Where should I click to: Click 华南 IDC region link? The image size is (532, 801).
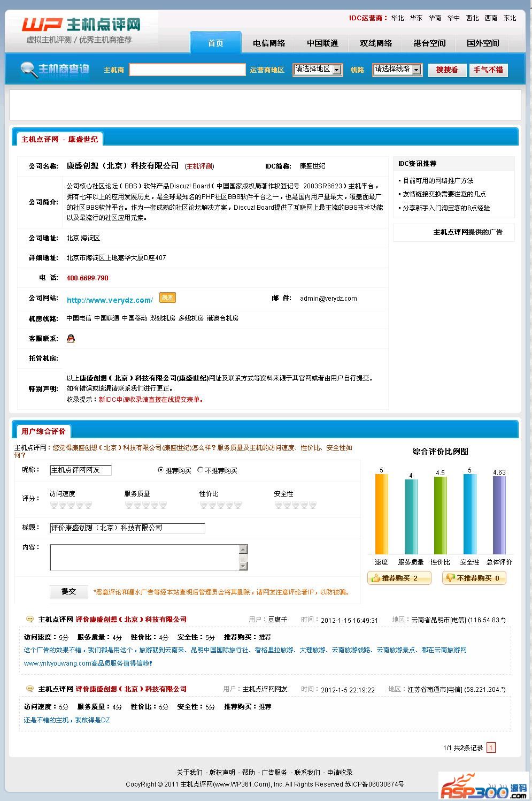click(x=435, y=18)
